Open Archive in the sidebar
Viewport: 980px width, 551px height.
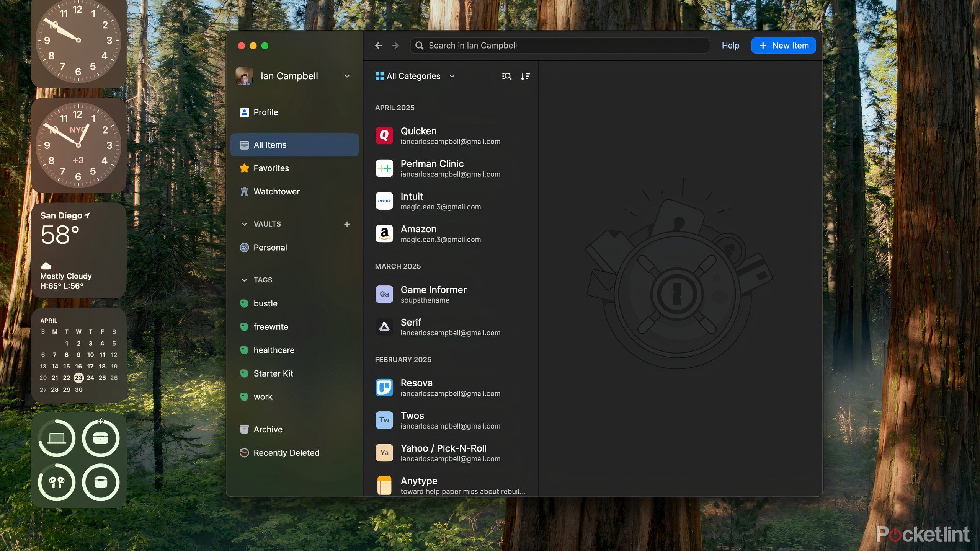click(294, 429)
